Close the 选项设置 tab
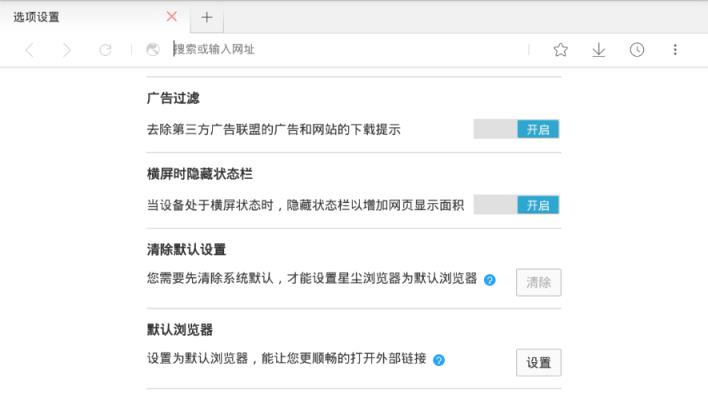708x398 pixels. 172,17
